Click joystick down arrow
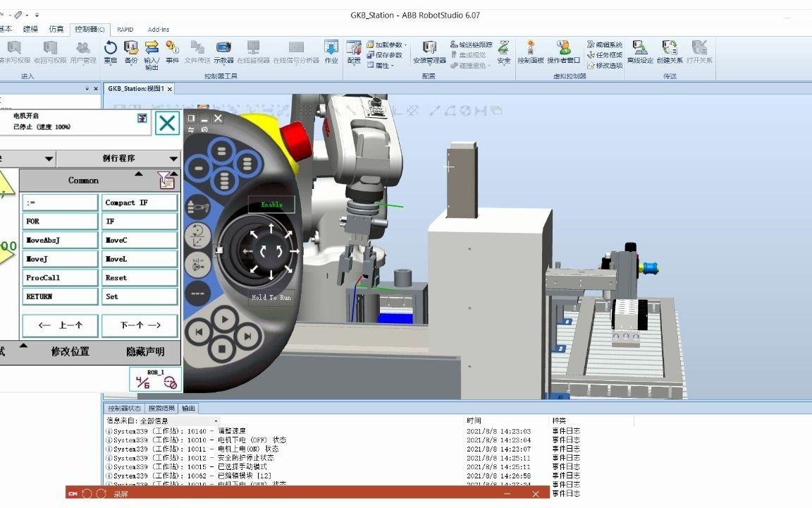 pyautogui.click(x=271, y=275)
